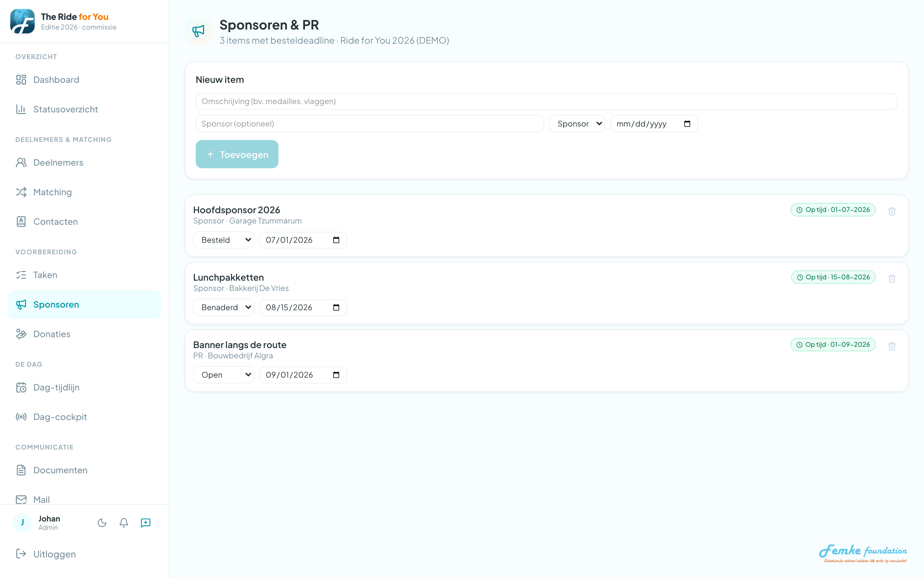Click the Dag-cockpit broadcast icon
The image size is (924, 578).
[21, 417]
